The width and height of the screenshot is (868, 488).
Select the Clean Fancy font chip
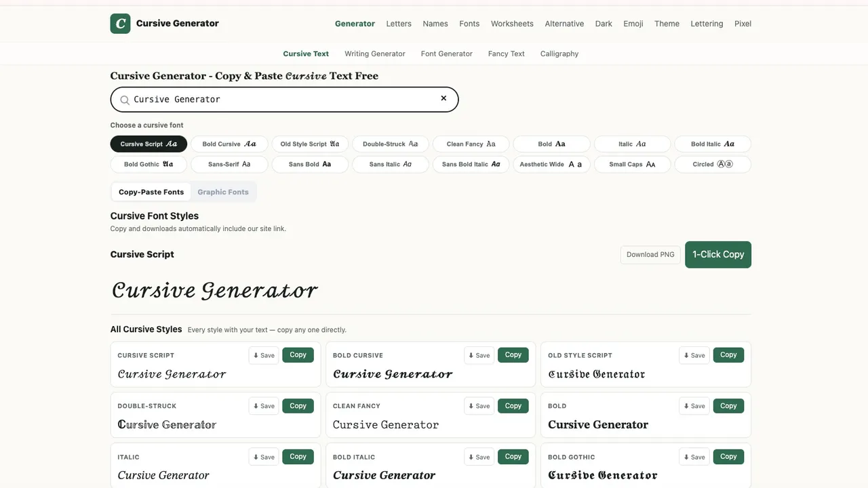[x=471, y=144]
